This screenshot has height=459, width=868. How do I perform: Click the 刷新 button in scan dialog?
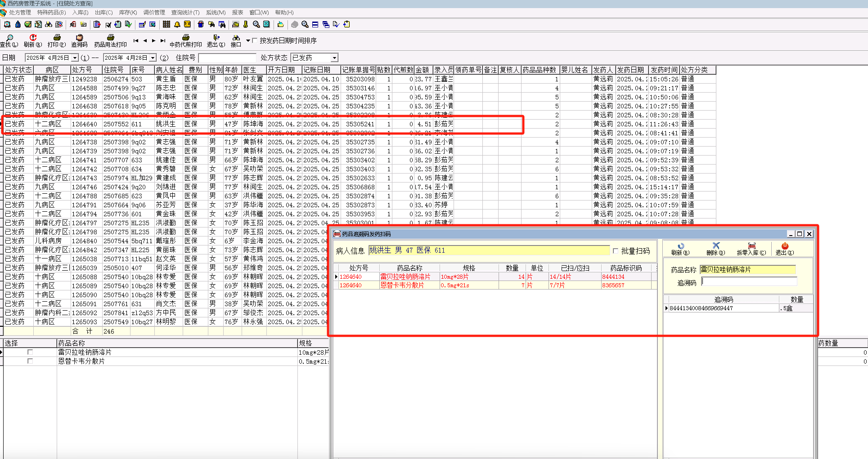click(x=680, y=246)
